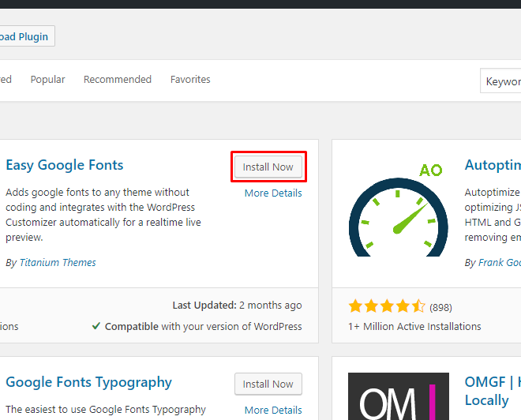Open the Favorites tab
This screenshot has width=521, height=420.
(190, 80)
